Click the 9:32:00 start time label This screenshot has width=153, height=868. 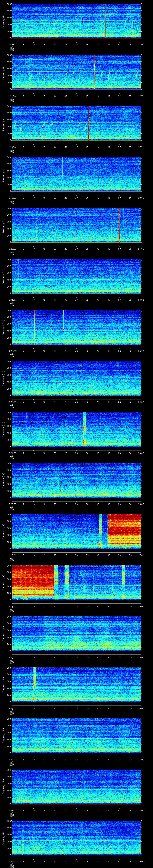click(12, 862)
